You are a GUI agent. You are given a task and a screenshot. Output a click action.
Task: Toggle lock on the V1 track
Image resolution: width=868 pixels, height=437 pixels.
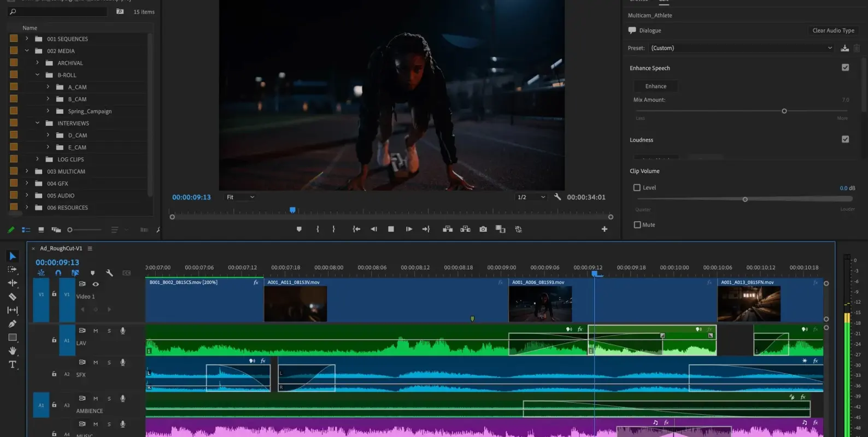[54, 294]
